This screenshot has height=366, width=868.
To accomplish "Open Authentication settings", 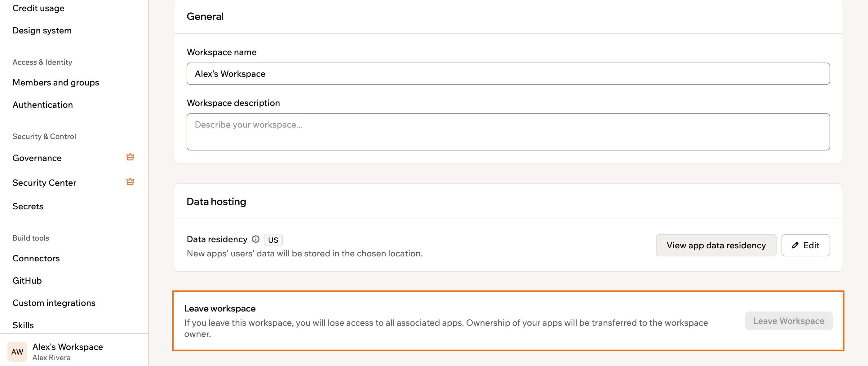I will (43, 105).
